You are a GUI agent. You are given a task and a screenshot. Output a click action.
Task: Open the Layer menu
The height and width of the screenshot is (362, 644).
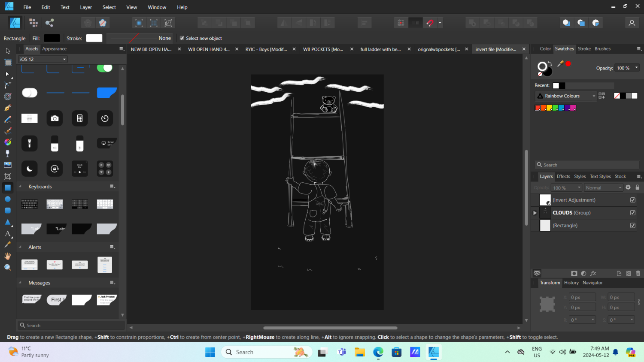click(86, 7)
